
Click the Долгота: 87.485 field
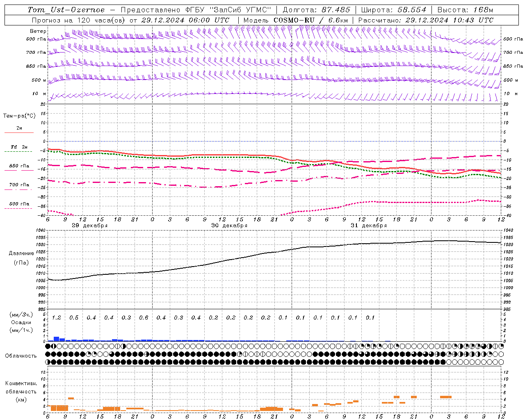[316, 10]
